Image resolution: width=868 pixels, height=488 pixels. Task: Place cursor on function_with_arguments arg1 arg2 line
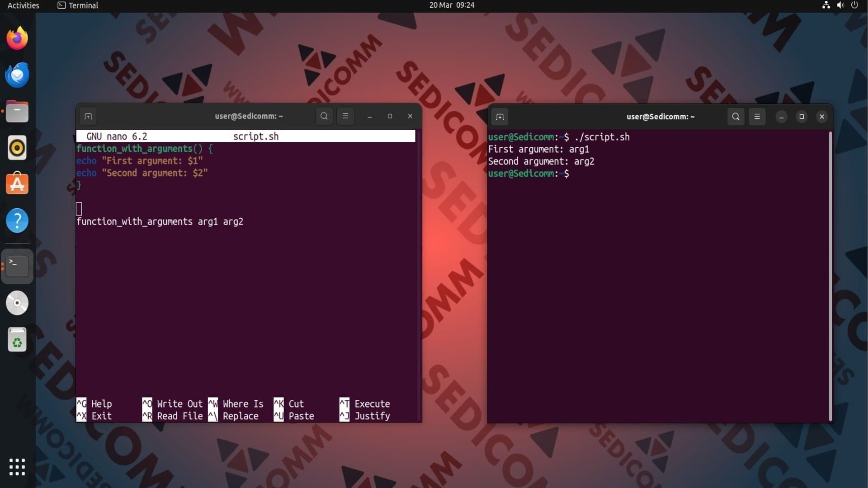tap(160, 222)
